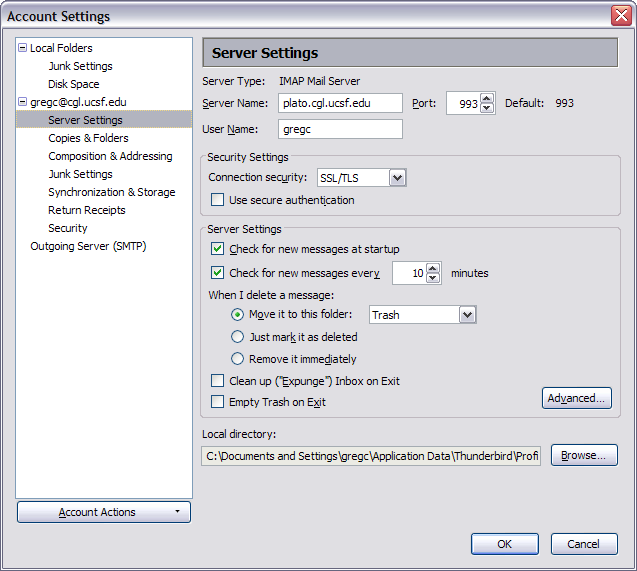Increase the check interval minutes
The width and height of the screenshot is (637, 571).
[x=433, y=268]
